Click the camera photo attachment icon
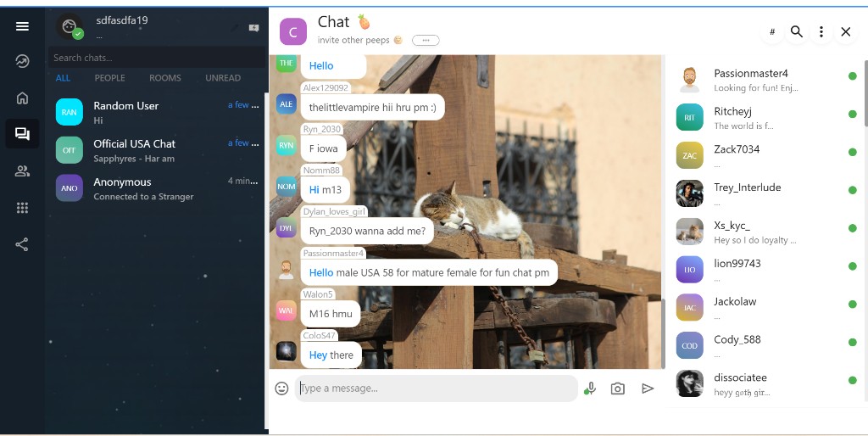This screenshot has width=868, height=436. [x=618, y=388]
